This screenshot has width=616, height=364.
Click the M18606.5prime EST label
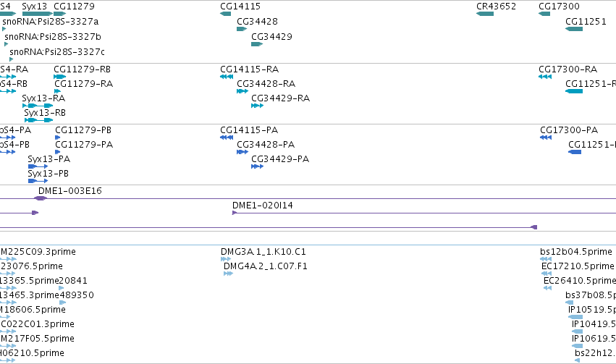(x=33, y=310)
